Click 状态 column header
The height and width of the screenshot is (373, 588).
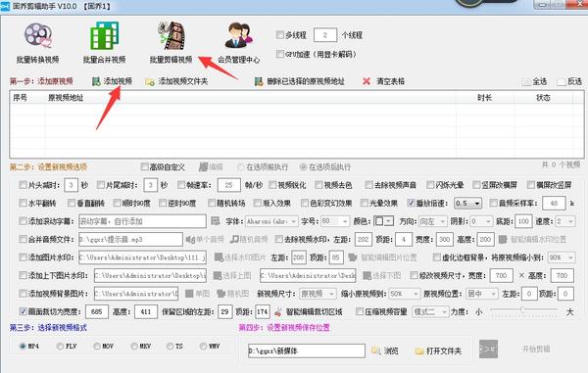(x=543, y=98)
